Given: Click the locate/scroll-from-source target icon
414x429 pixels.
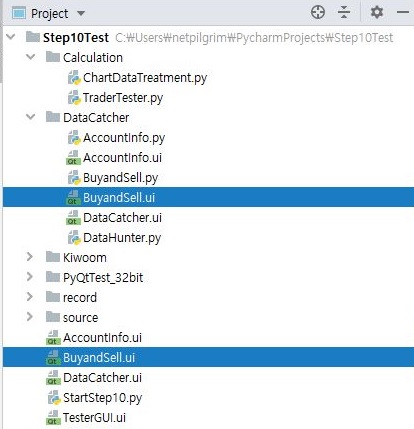Looking at the screenshot, I should click(x=318, y=13).
